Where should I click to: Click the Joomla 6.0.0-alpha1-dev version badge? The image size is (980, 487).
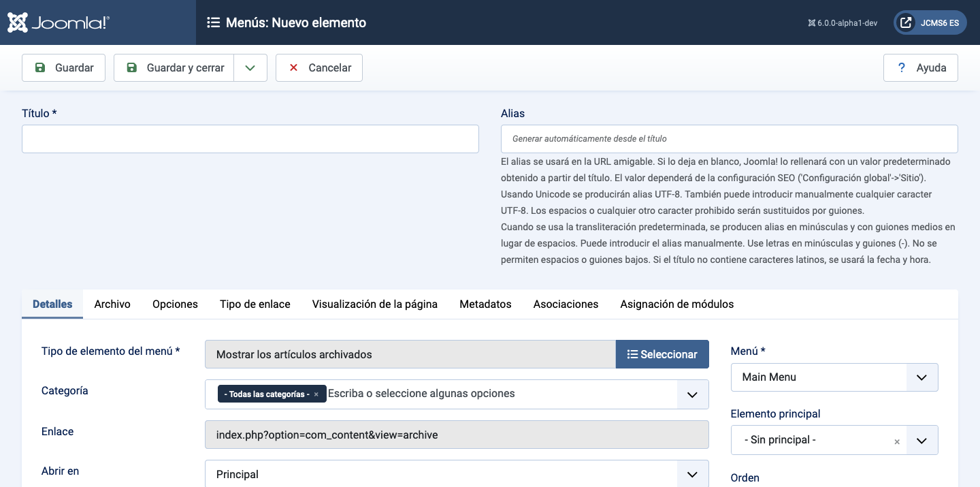tap(843, 23)
